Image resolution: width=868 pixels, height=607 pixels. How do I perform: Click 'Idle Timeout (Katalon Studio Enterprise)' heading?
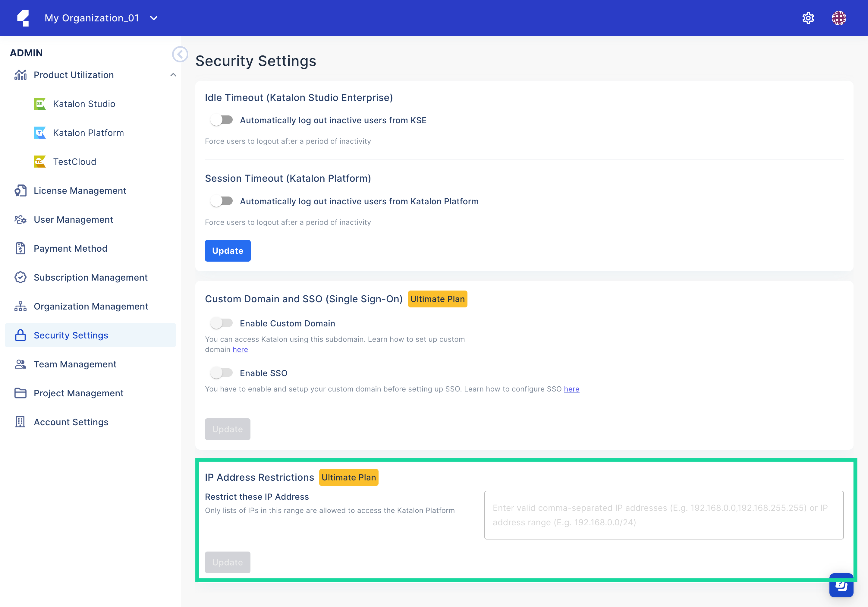pyautogui.click(x=299, y=98)
